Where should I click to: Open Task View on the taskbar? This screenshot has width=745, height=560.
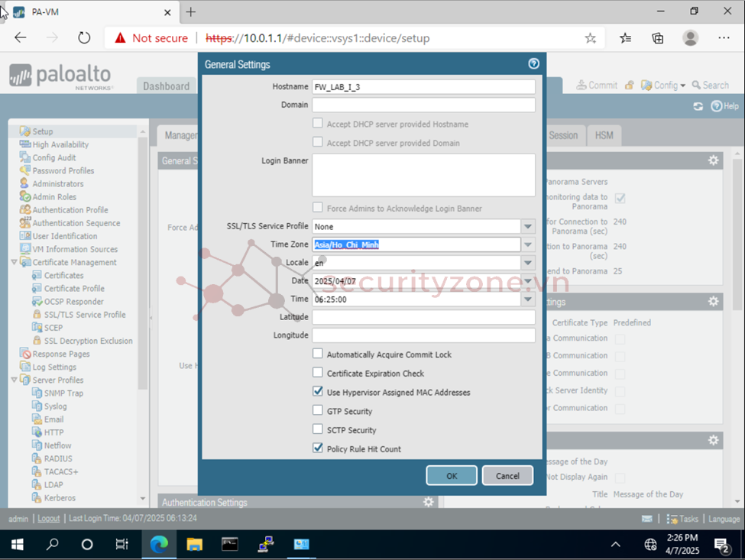pos(122,544)
